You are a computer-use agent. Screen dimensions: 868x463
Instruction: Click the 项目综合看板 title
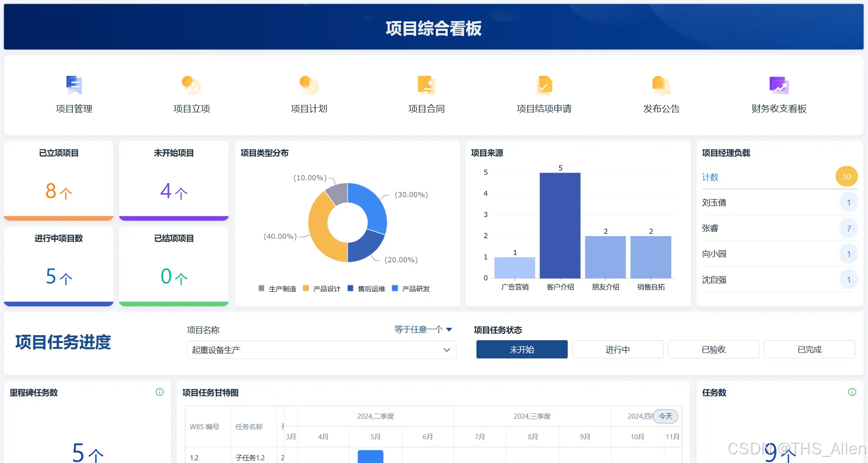(x=434, y=28)
